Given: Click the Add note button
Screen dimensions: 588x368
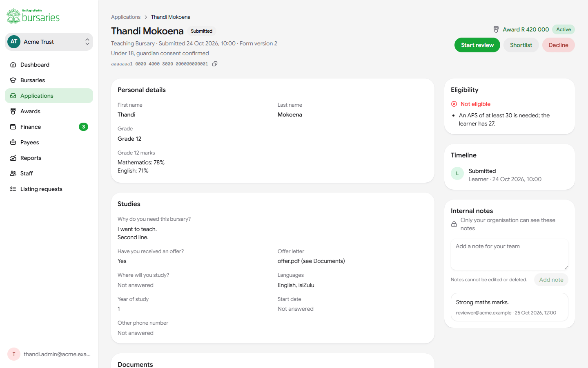Looking at the screenshot, I should (551, 280).
